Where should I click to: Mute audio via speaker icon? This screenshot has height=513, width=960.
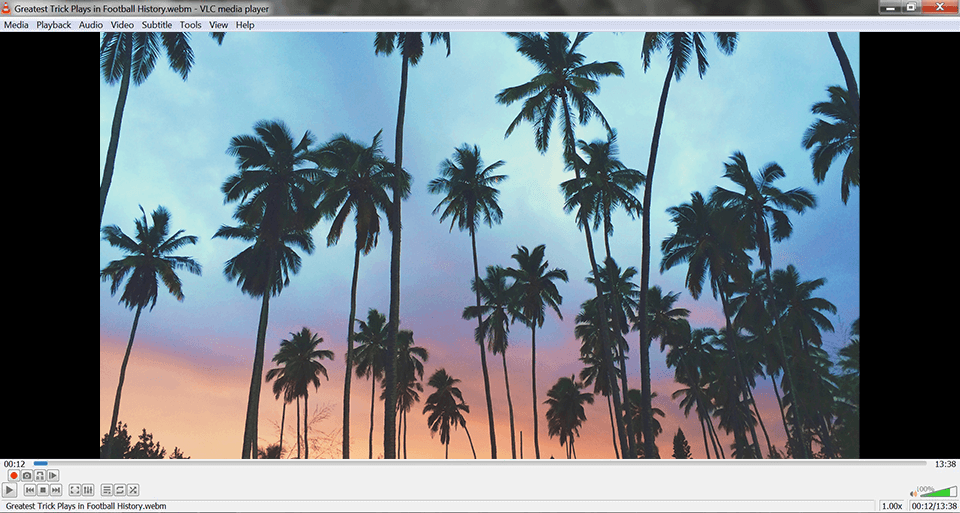pyautogui.click(x=913, y=493)
